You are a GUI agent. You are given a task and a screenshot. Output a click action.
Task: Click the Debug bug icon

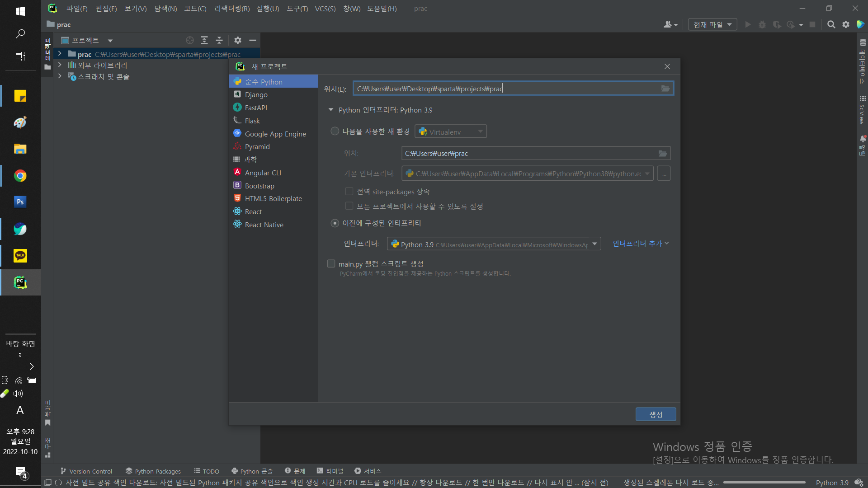click(x=762, y=24)
